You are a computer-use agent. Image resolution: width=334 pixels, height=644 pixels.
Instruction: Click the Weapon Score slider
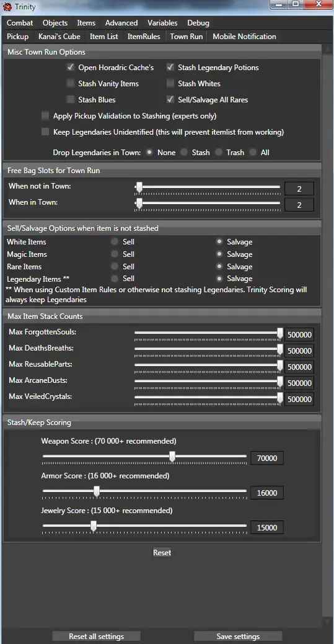coord(144,457)
